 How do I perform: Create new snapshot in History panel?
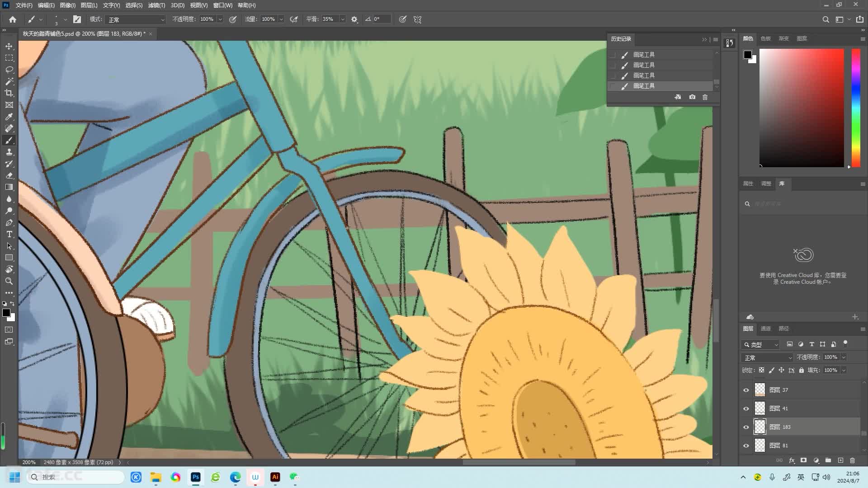(692, 97)
